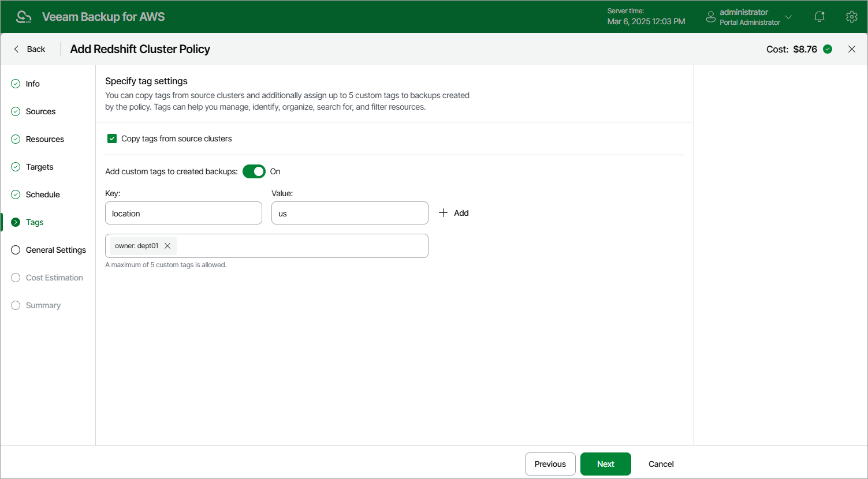868x479 pixels.
Task: Click the Cancel button
Action: [660, 463]
